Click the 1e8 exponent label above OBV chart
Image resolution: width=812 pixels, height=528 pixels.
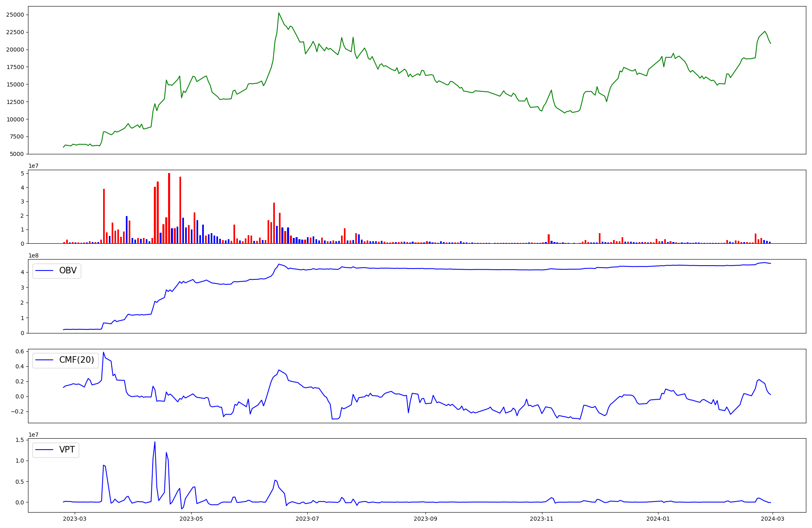pos(33,255)
